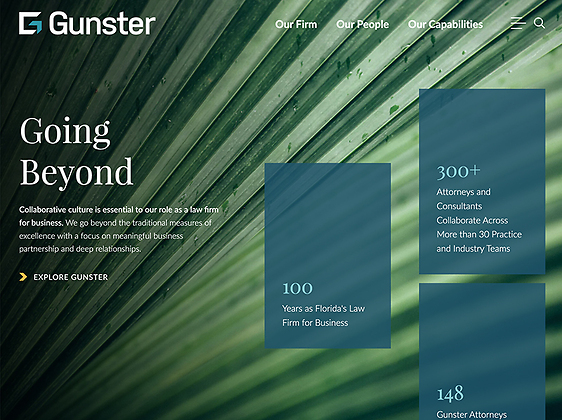This screenshot has width=562, height=420.
Task: Select the 100 Years as Florida's Law Firm card
Action: click(x=328, y=256)
